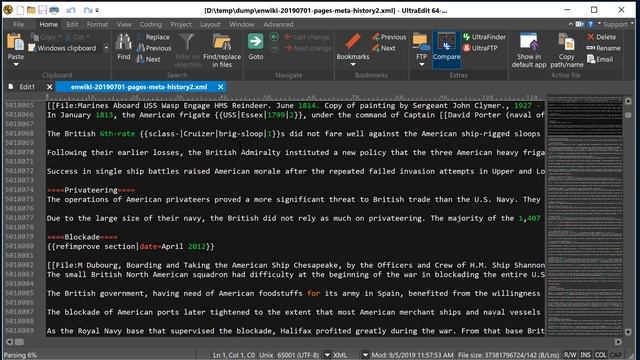Open the quick access customize dropdown

pos(97,10)
